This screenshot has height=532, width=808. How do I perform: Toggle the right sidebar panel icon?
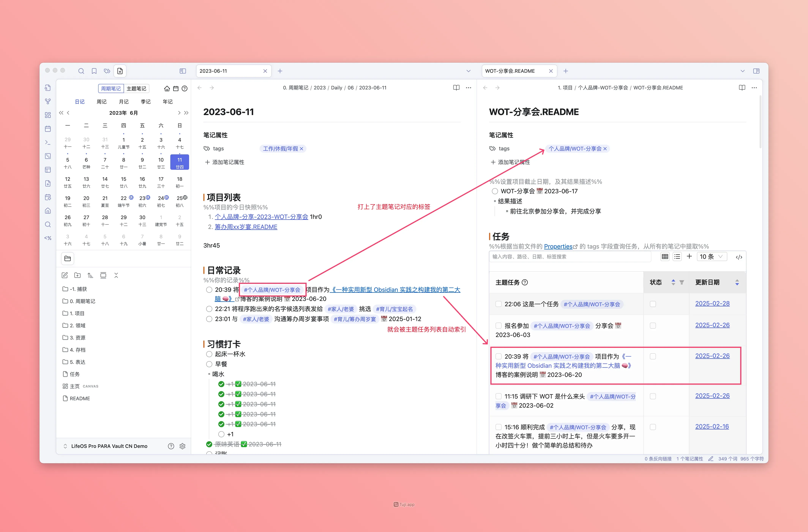(756, 71)
